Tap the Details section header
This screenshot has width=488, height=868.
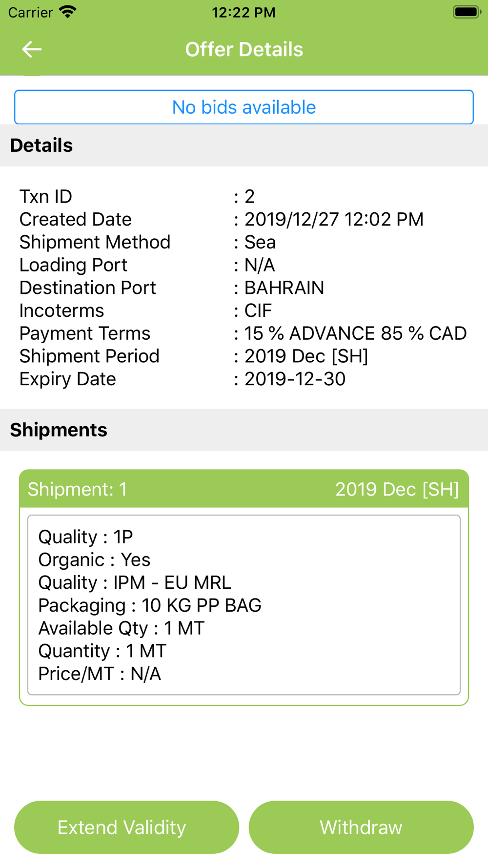tap(244, 145)
